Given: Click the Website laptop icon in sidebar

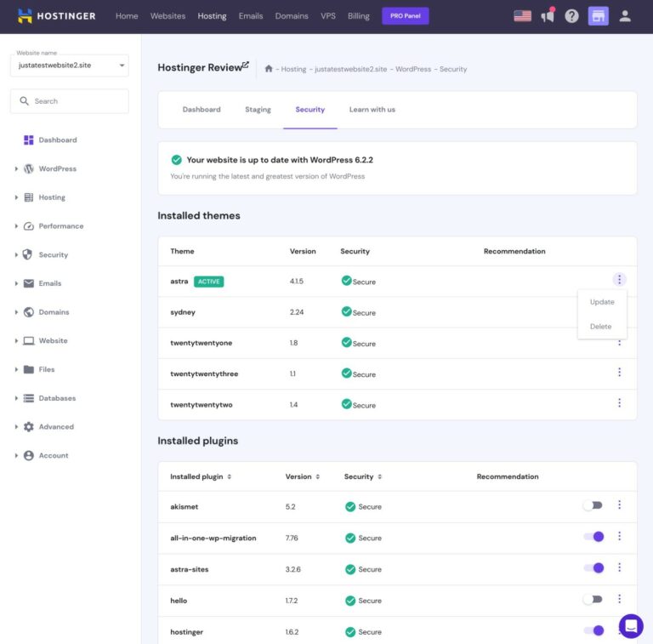Looking at the screenshot, I should click(x=28, y=341).
